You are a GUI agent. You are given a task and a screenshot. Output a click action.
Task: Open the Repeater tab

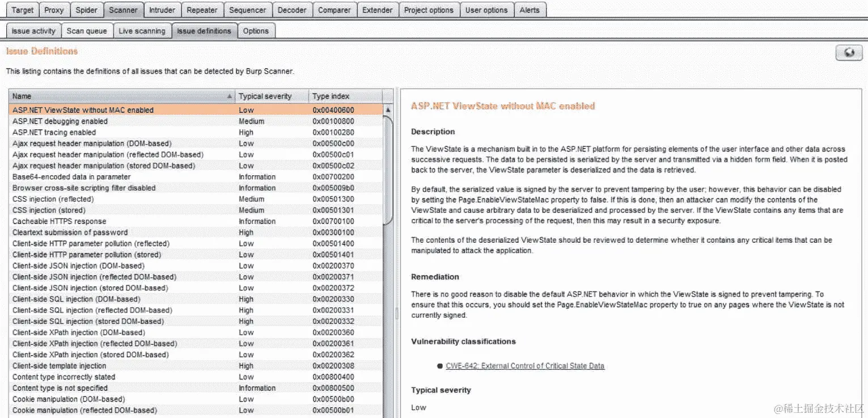202,10
